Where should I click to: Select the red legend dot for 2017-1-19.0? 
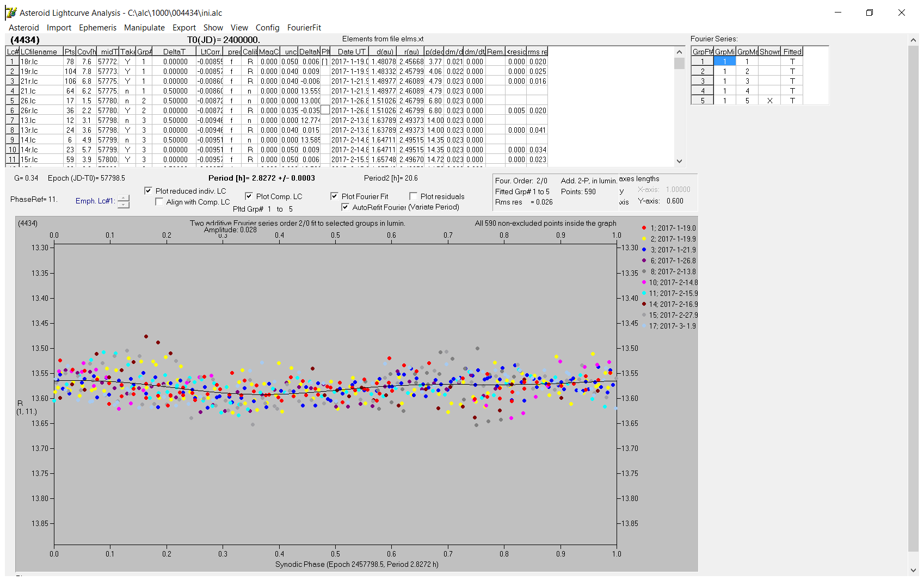coord(644,228)
